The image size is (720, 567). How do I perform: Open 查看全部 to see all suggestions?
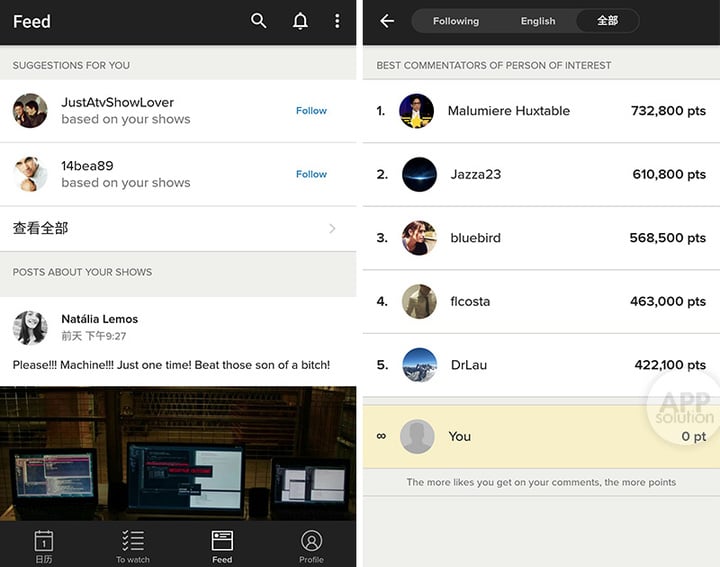coord(178,228)
